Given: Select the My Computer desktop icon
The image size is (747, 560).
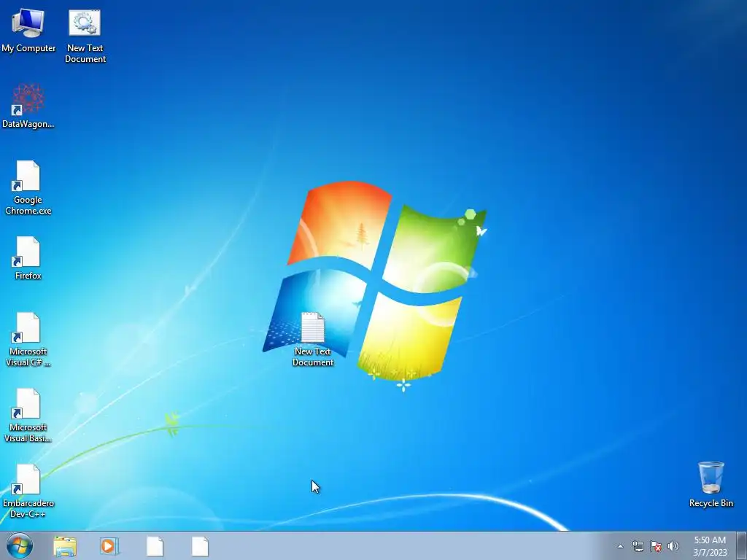Looking at the screenshot, I should point(28,31).
